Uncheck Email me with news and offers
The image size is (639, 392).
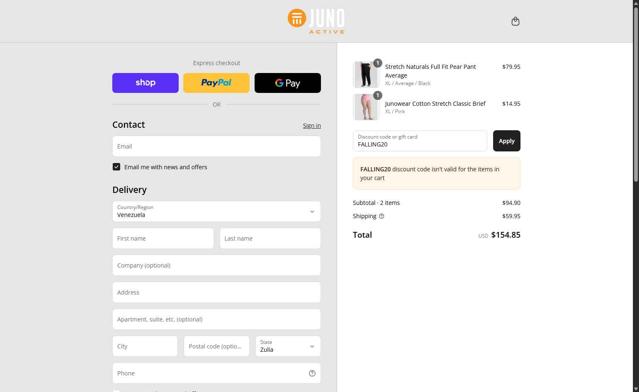pos(117,167)
